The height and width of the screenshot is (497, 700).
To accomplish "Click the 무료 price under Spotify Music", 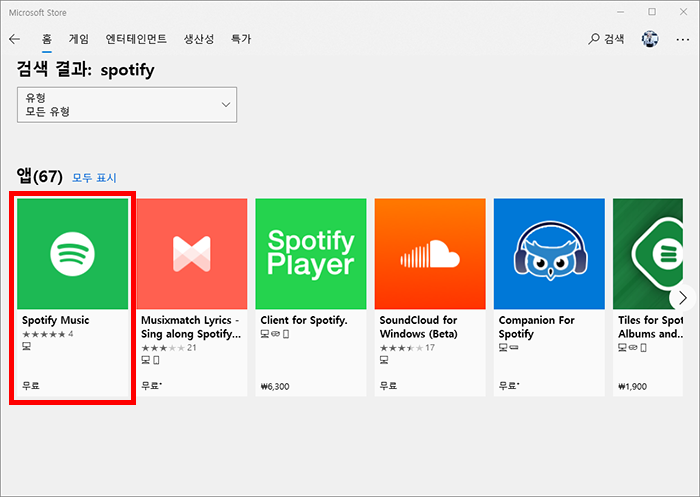I will point(31,385).
